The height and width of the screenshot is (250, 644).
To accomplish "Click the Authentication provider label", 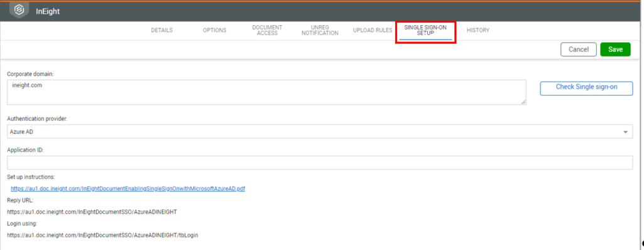I will click(37, 118).
